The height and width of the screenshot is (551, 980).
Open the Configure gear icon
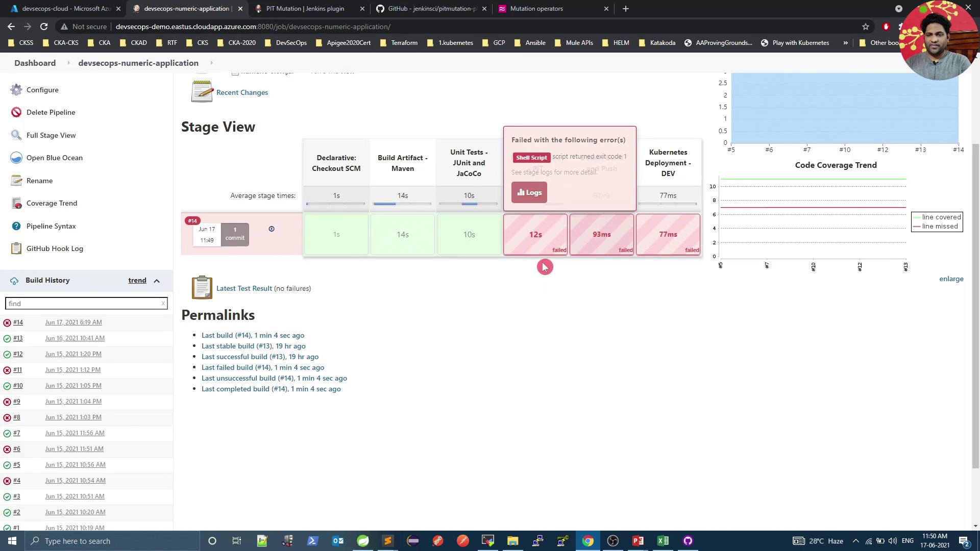click(x=16, y=90)
